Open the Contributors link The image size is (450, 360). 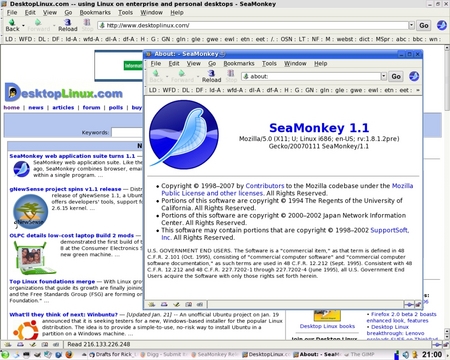pyautogui.click(x=265, y=186)
